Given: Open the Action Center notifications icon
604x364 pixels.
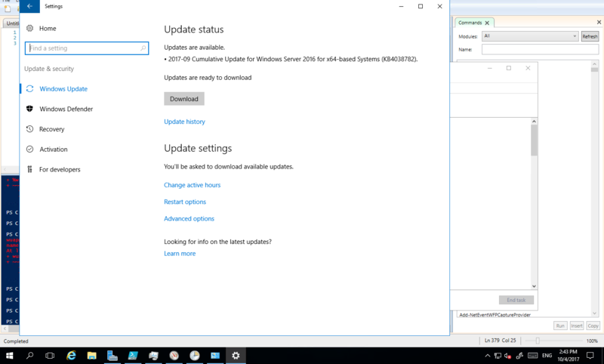Looking at the screenshot, I should (590, 356).
